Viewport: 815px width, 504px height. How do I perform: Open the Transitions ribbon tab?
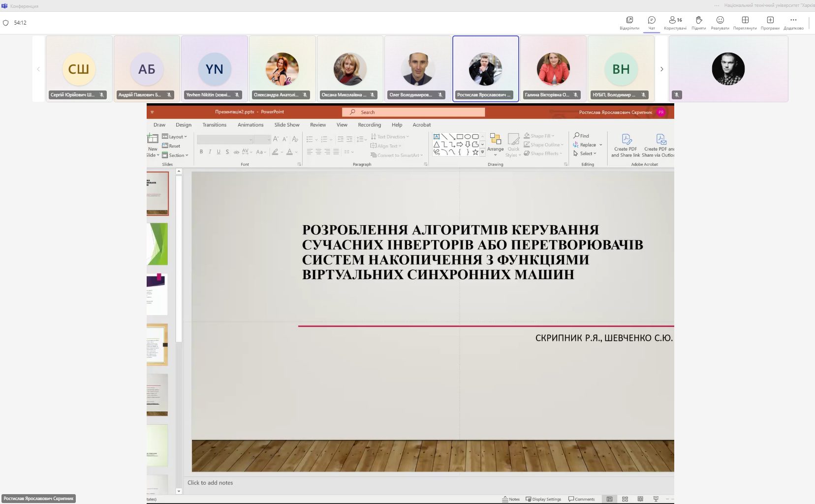click(x=214, y=125)
